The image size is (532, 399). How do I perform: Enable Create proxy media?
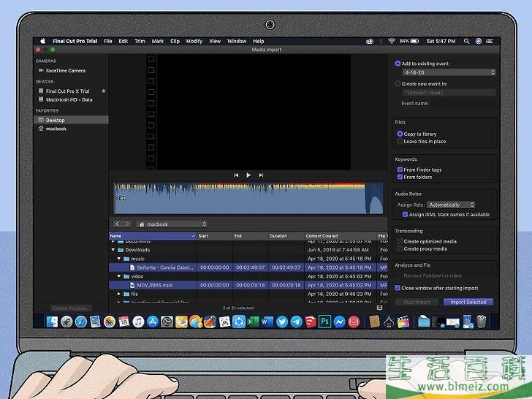[400, 248]
